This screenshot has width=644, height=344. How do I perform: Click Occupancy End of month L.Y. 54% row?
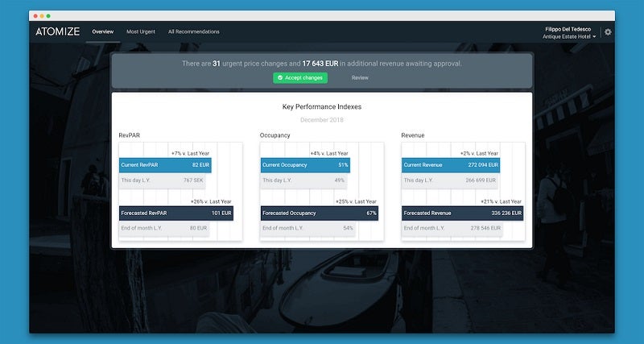(308, 228)
